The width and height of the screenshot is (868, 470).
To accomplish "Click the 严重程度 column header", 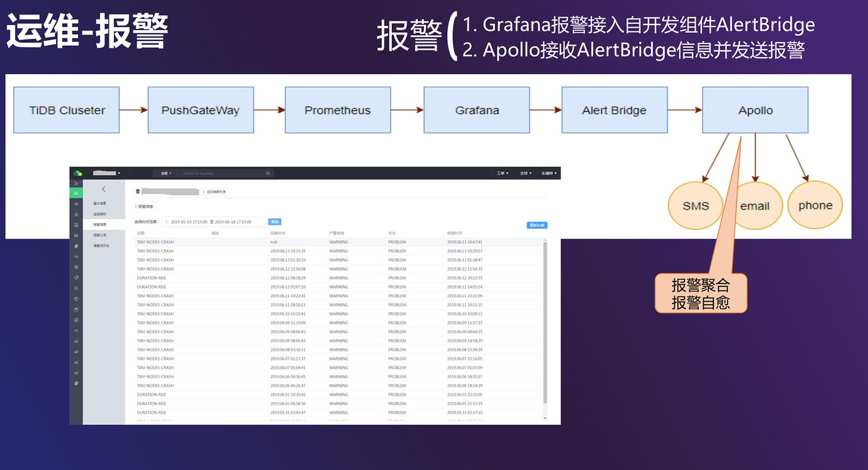I will [x=336, y=233].
